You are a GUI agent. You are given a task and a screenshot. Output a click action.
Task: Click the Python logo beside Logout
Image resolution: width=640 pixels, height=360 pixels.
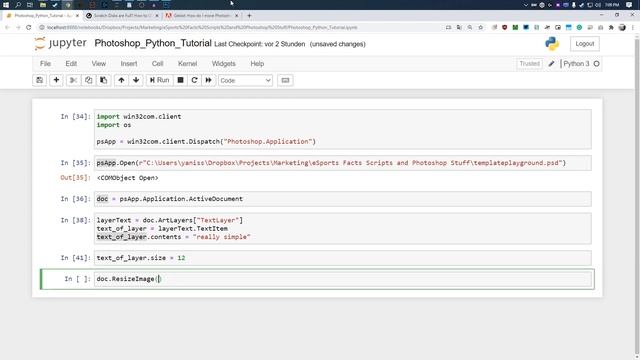(x=552, y=44)
